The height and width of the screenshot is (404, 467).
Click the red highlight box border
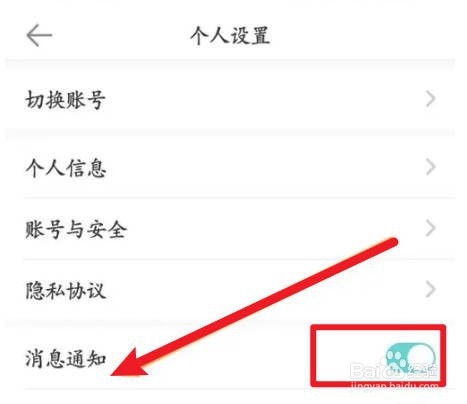[x=378, y=327]
